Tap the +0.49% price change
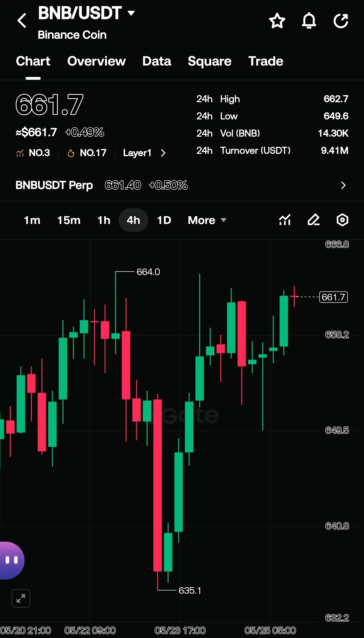 (x=85, y=132)
